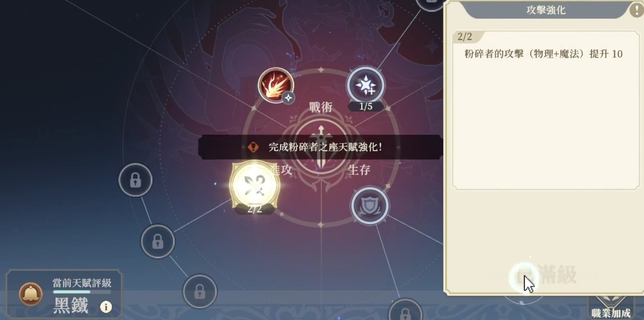Select the red flame skill node
The image size is (644, 320).
pyautogui.click(x=276, y=85)
